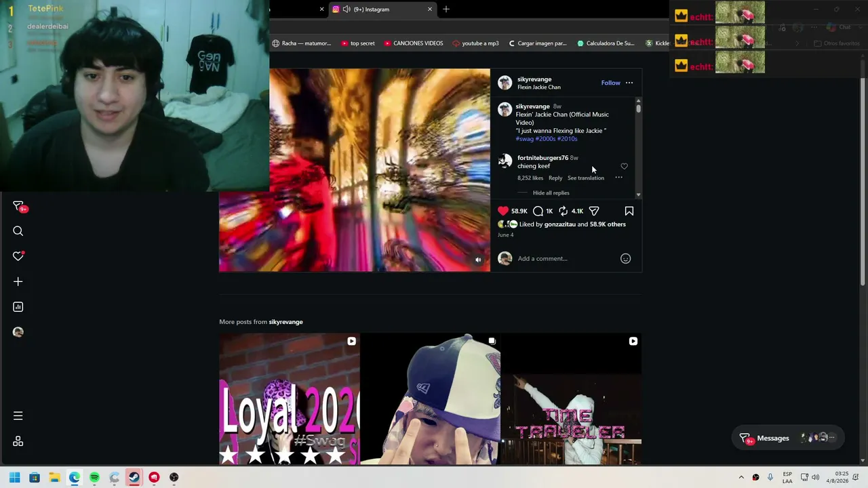Open a new browser tab
Image resolution: width=868 pixels, height=488 pixels.
pos(446,9)
